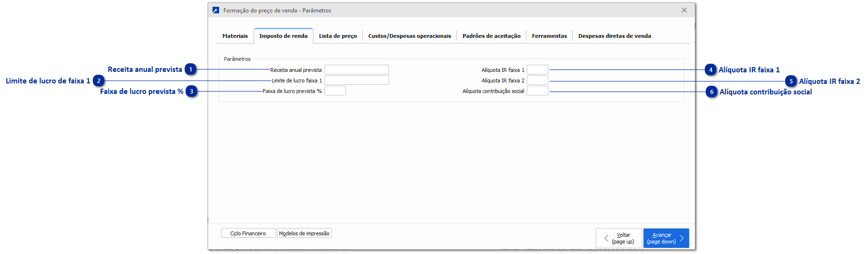The image size is (868, 254).
Task: Go back with the Voltar button
Action: click(x=619, y=238)
